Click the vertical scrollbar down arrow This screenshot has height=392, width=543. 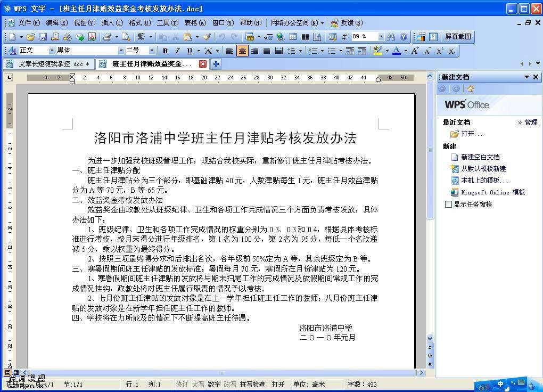click(x=430, y=339)
